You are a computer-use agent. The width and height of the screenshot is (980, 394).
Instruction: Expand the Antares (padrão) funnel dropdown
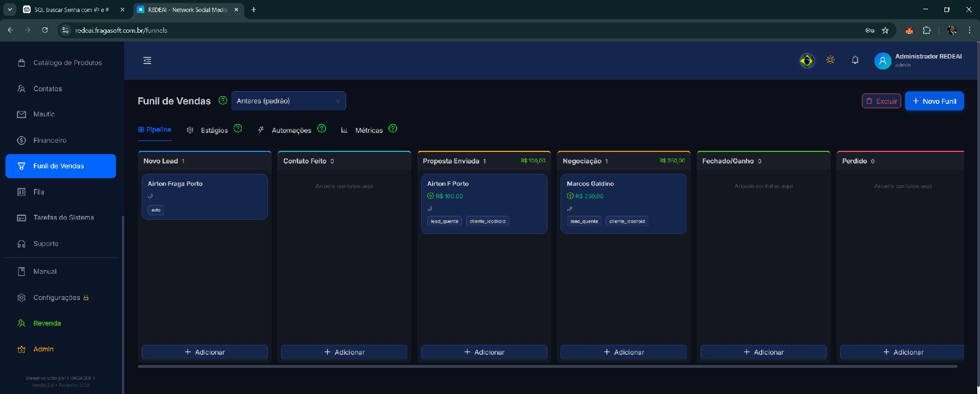tap(288, 101)
